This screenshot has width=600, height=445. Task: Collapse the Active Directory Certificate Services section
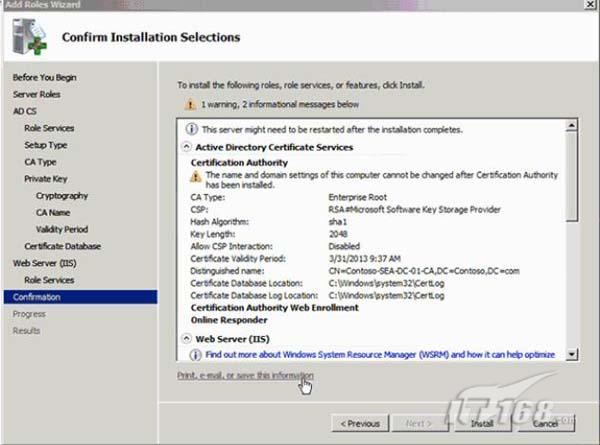[186, 147]
